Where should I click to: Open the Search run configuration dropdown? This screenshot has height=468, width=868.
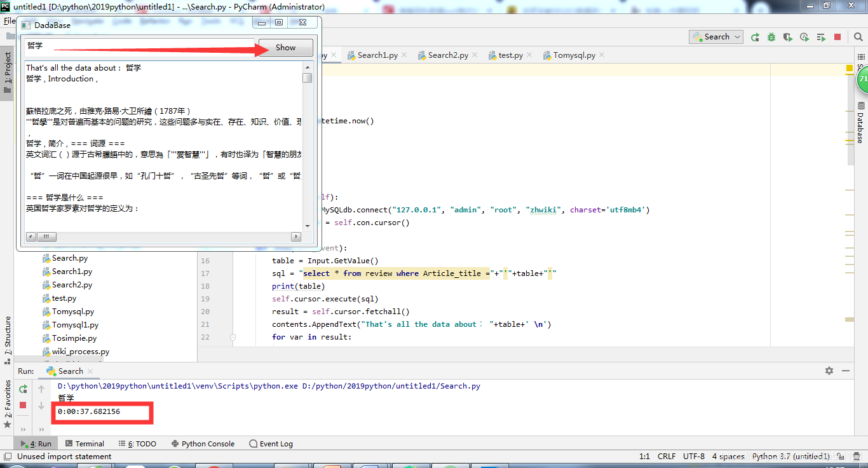tap(716, 37)
